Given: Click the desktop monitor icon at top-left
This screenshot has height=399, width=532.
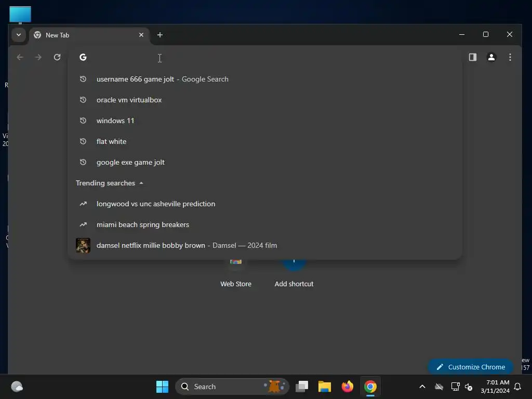Looking at the screenshot, I should [20, 15].
